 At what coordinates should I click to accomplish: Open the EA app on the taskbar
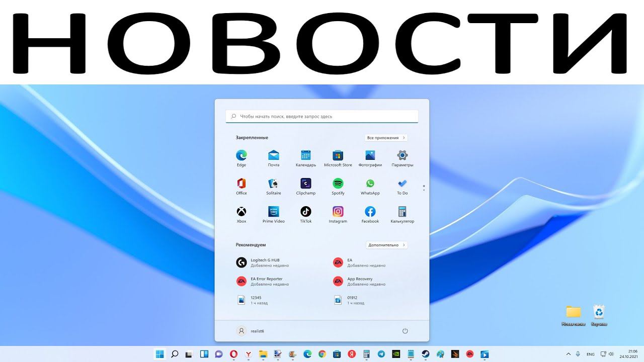coord(469,354)
